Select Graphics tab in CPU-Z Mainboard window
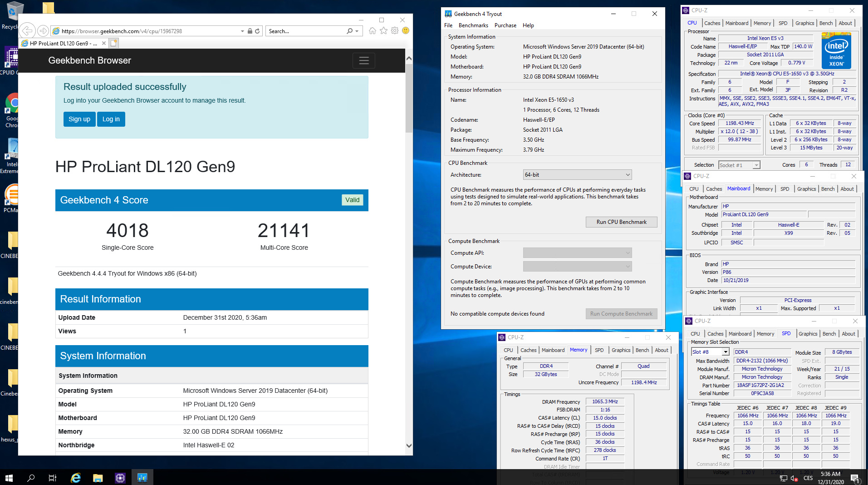The width and height of the screenshot is (868, 485). 806,189
